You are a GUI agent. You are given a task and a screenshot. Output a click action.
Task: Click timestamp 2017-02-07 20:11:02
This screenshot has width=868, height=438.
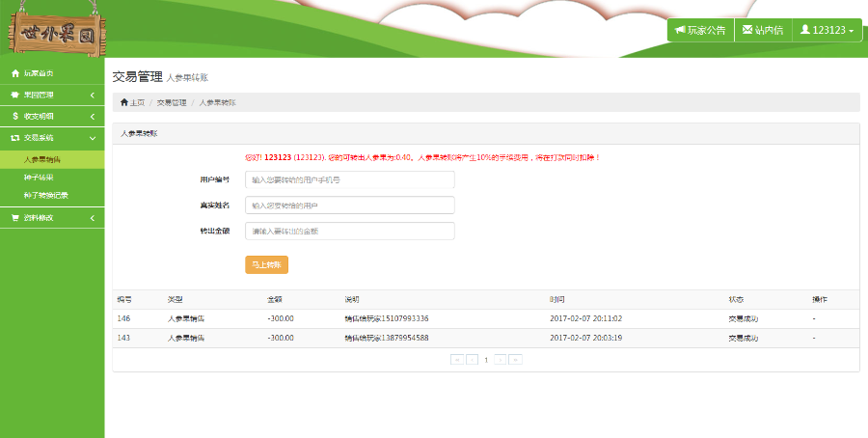[x=585, y=318]
